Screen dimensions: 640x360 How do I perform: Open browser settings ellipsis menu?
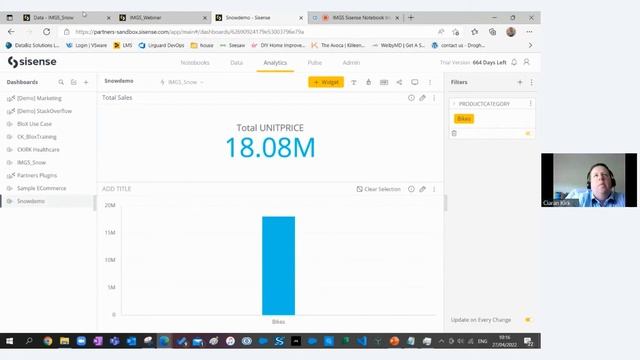pyautogui.click(x=529, y=31)
